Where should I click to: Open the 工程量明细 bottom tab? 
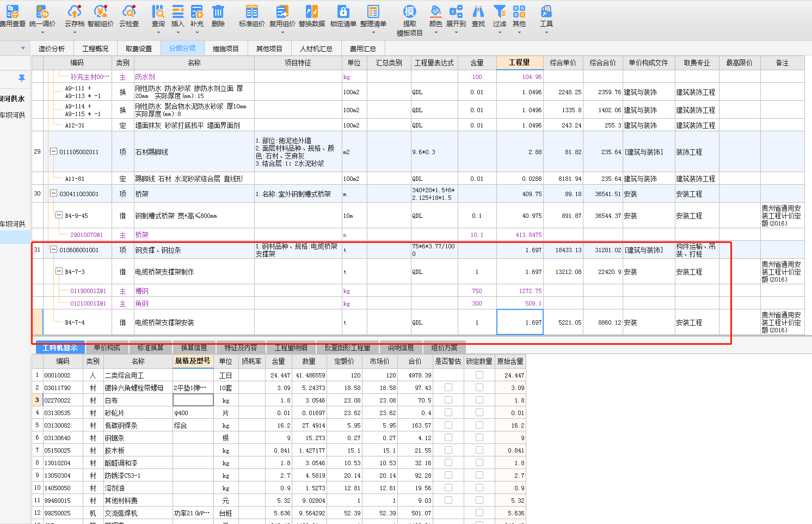tap(291, 348)
